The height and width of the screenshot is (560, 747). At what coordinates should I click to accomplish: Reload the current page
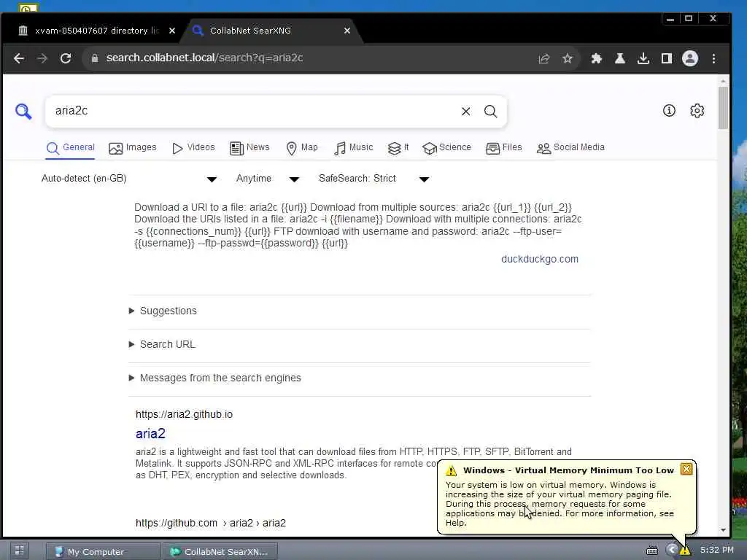click(66, 58)
